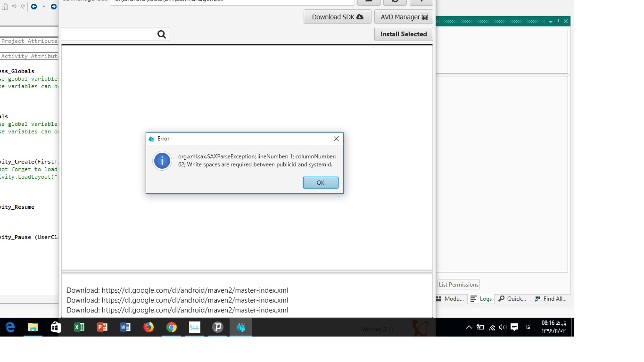Image resolution: width=644 pixels, height=362 pixels.
Task: Toggle auto-hide pin on Logs panel
Action: click(558, 21)
